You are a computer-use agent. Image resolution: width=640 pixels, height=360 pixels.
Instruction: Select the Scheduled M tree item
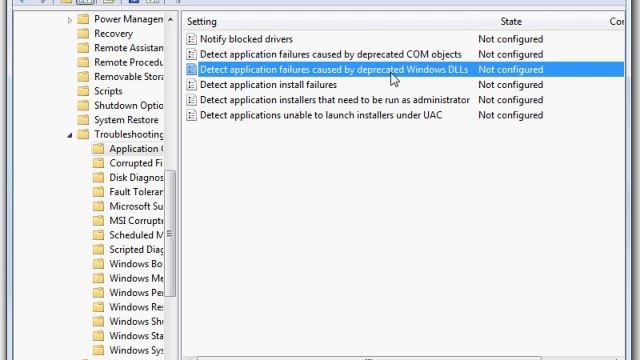tap(136, 235)
